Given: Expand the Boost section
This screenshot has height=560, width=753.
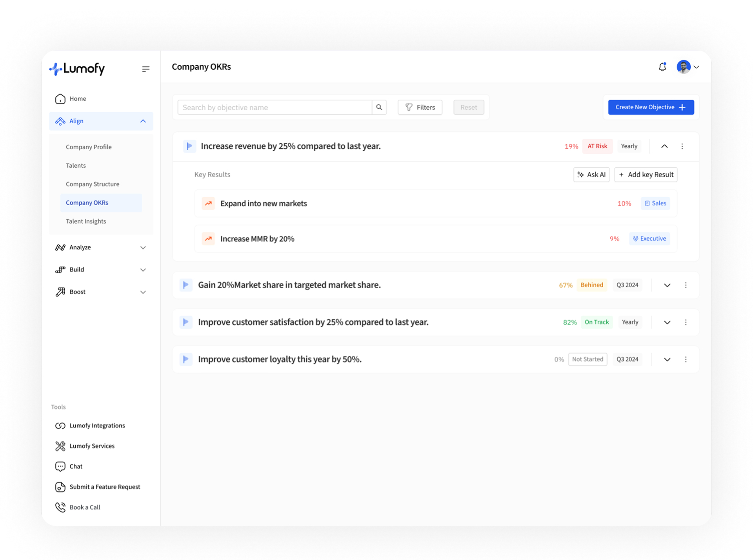Looking at the screenshot, I should (143, 292).
